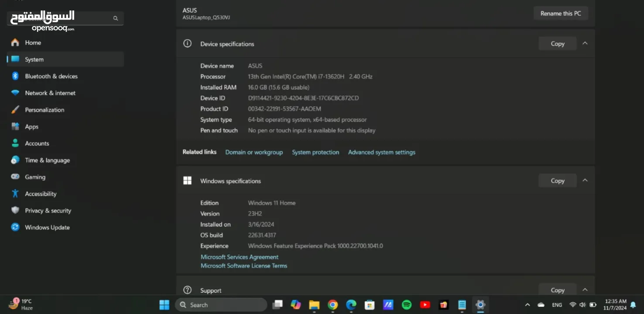The width and height of the screenshot is (644, 314).
Task: Click the volume speaker tray icon
Action: pos(582,305)
